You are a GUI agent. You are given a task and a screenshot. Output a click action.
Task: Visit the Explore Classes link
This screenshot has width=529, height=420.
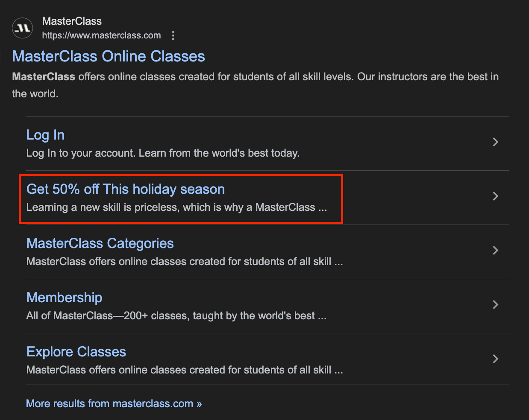pyautogui.click(x=76, y=352)
